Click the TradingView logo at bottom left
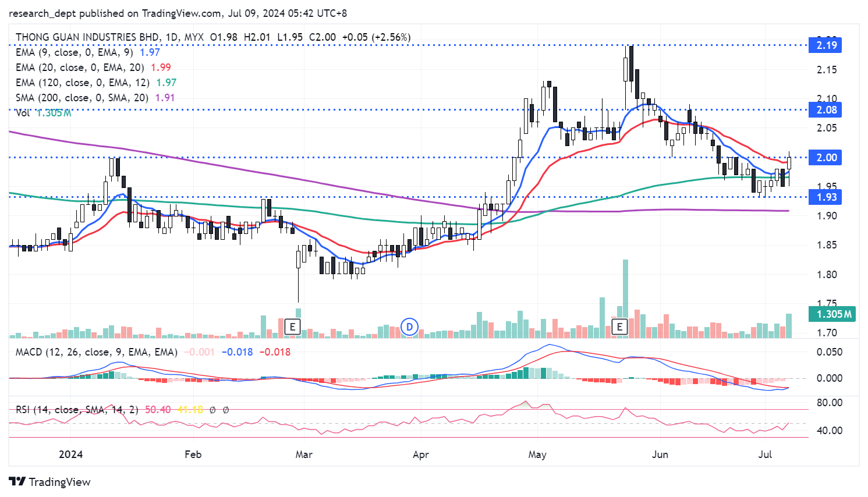This screenshot has width=868, height=497. tap(50, 482)
